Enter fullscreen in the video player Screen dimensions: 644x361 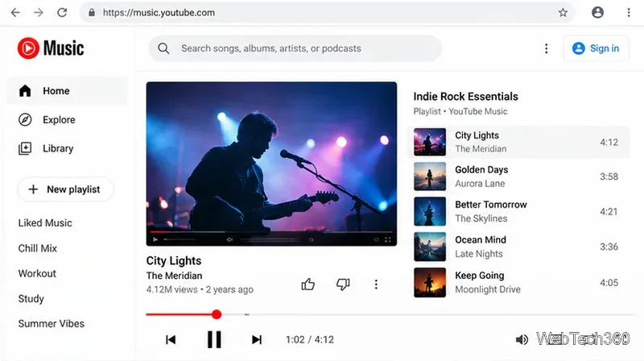388,239
